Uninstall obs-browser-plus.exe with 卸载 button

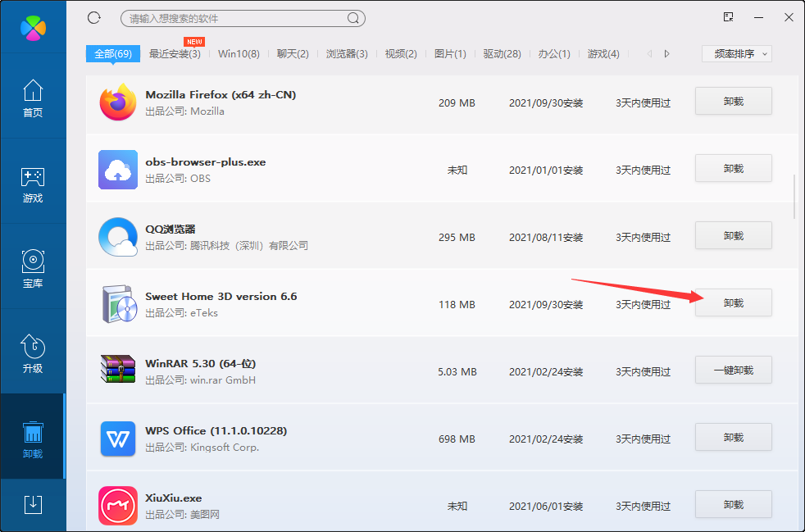click(734, 168)
